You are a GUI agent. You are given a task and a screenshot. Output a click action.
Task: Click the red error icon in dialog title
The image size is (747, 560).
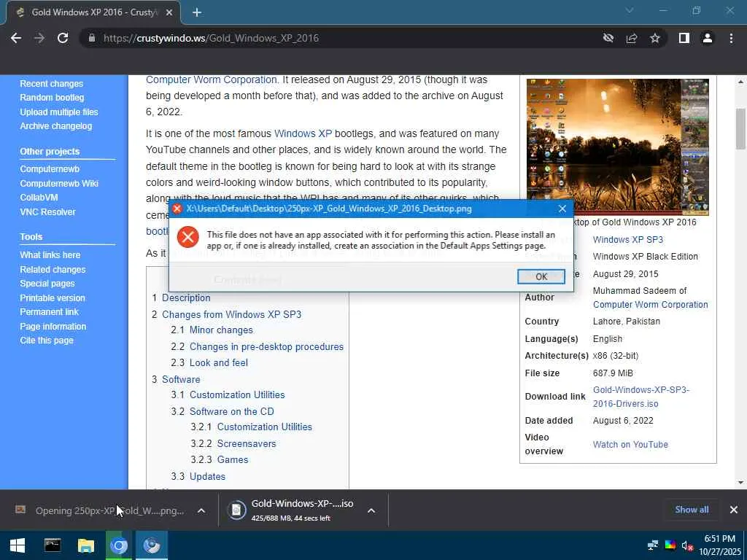pos(177,209)
